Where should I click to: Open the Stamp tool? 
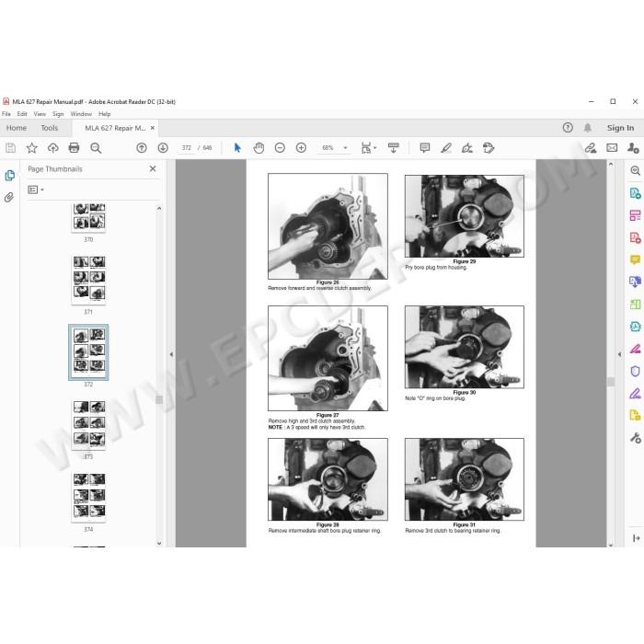click(489, 148)
